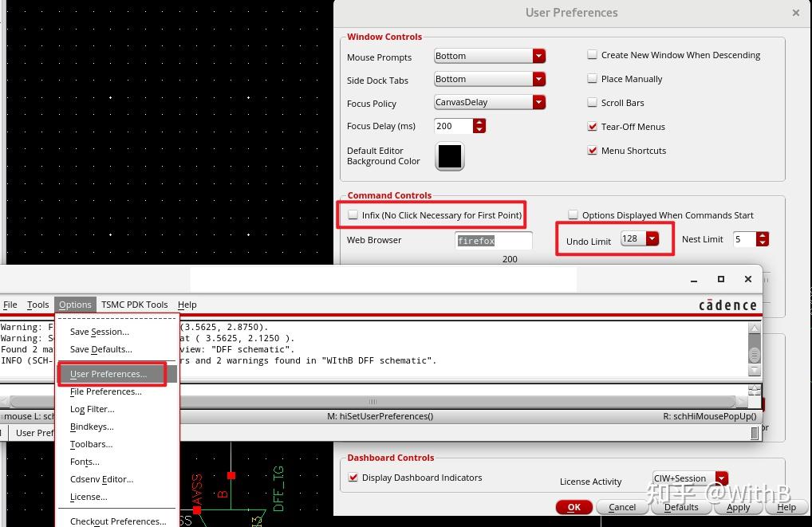Enable the Infix option
The height and width of the screenshot is (527, 812).
[353, 214]
